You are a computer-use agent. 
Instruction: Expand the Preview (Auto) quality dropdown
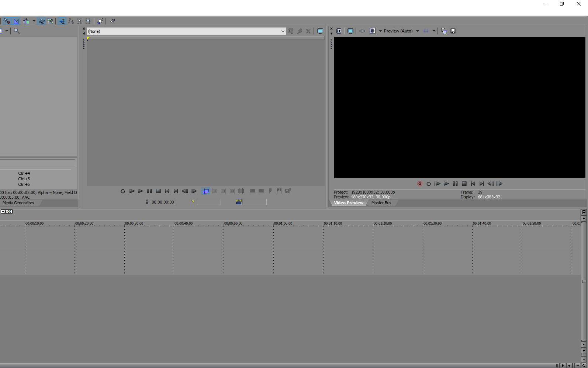417,31
